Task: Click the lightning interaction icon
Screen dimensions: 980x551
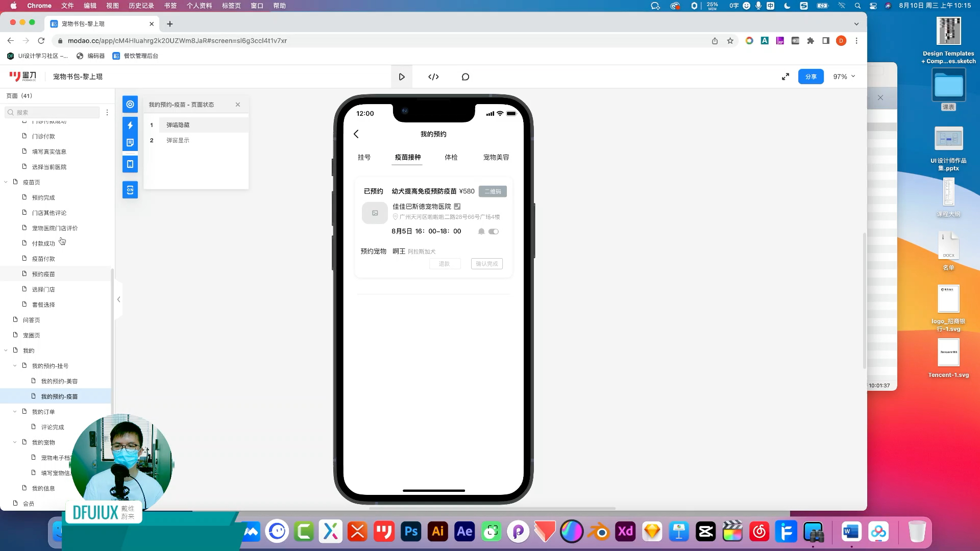Action: coord(130,126)
